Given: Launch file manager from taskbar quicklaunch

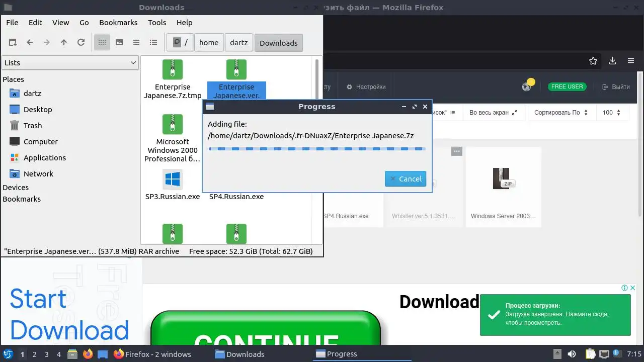Looking at the screenshot, I should [72, 354].
